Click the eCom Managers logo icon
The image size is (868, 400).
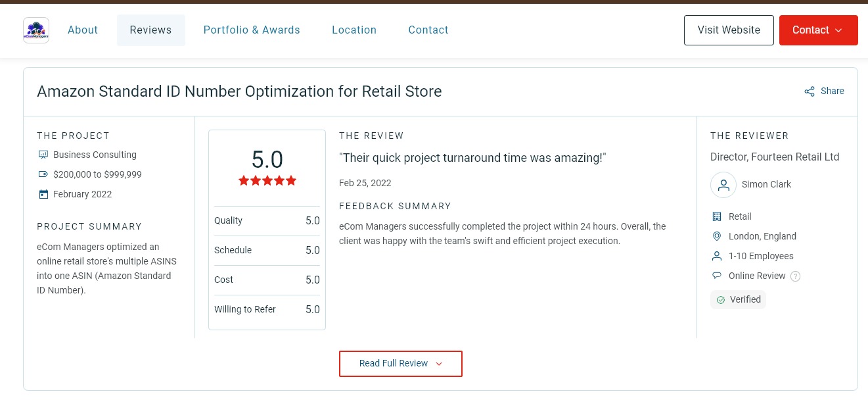(36, 30)
